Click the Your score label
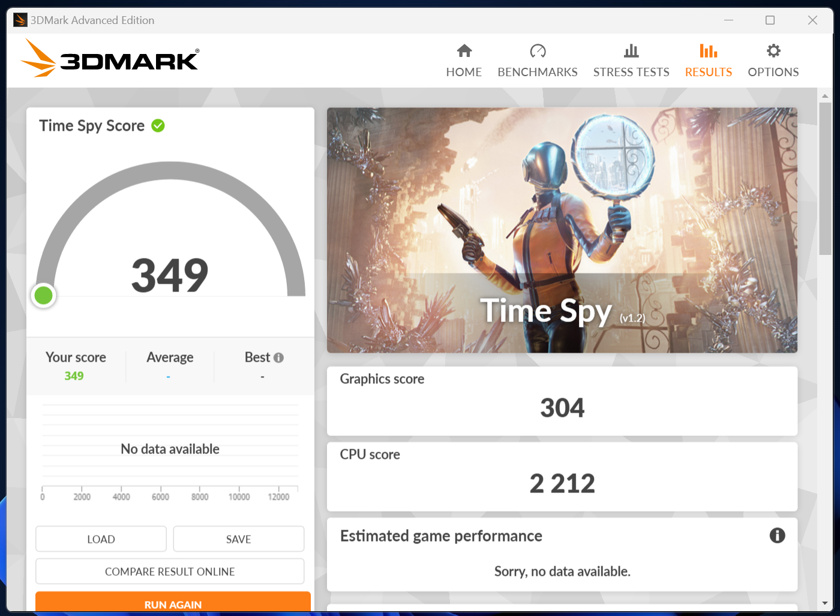 click(x=76, y=357)
